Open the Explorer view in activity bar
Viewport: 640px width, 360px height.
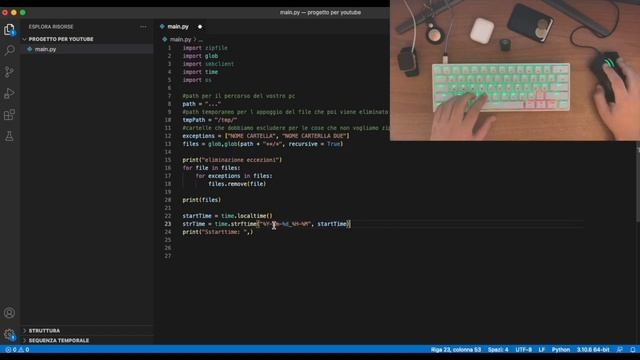(9, 30)
